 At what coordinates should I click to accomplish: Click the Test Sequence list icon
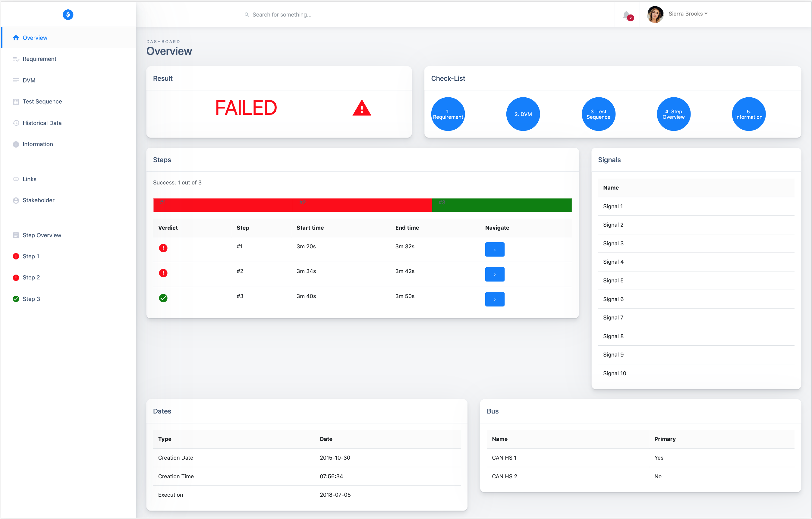[16, 102]
